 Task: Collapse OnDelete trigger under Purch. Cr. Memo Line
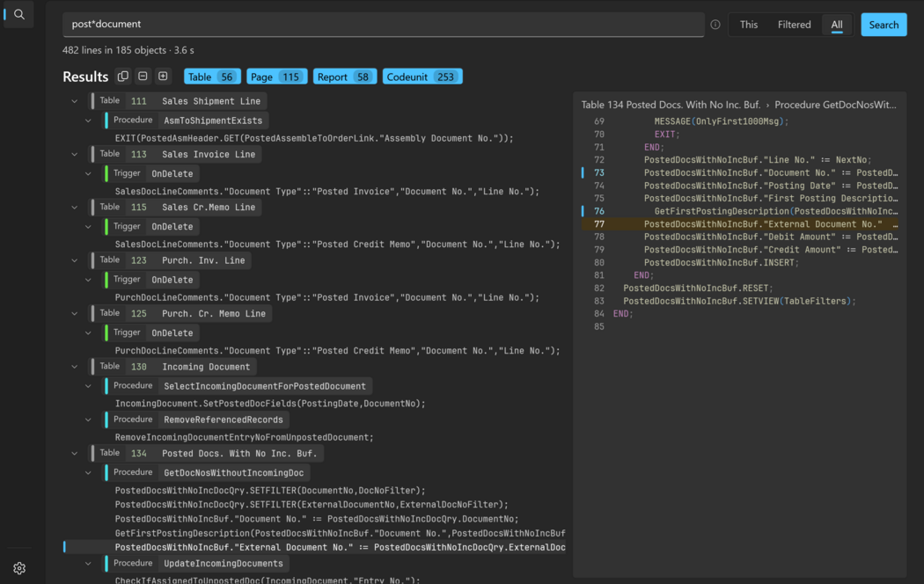click(88, 332)
